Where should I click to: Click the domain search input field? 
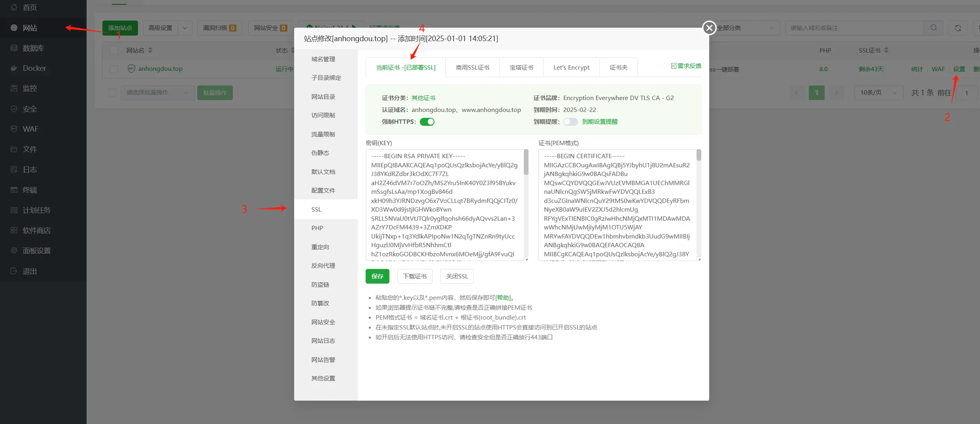pyautogui.click(x=854, y=28)
